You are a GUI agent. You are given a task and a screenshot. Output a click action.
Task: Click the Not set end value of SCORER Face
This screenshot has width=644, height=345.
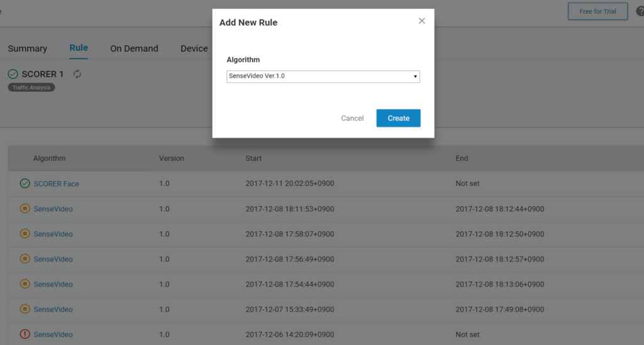[x=467, y=183]
